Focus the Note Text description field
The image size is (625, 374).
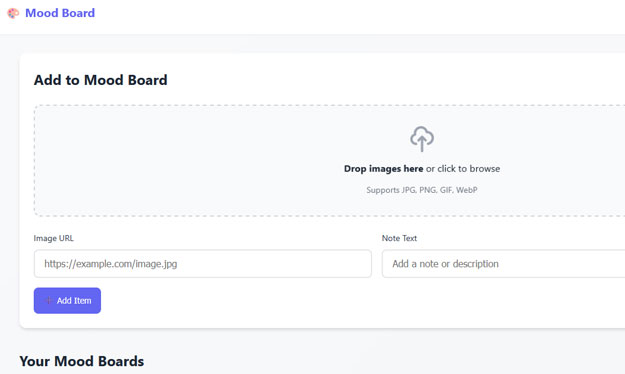pyautogui.click(x=503, y=264)
